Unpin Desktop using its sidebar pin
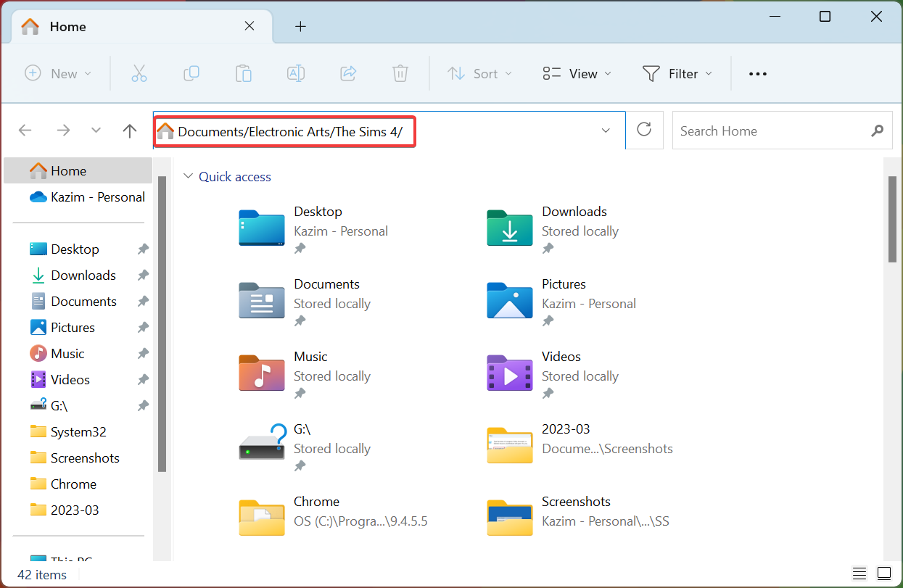The height and width of the screenshot is (588, 903). (143, 249)
